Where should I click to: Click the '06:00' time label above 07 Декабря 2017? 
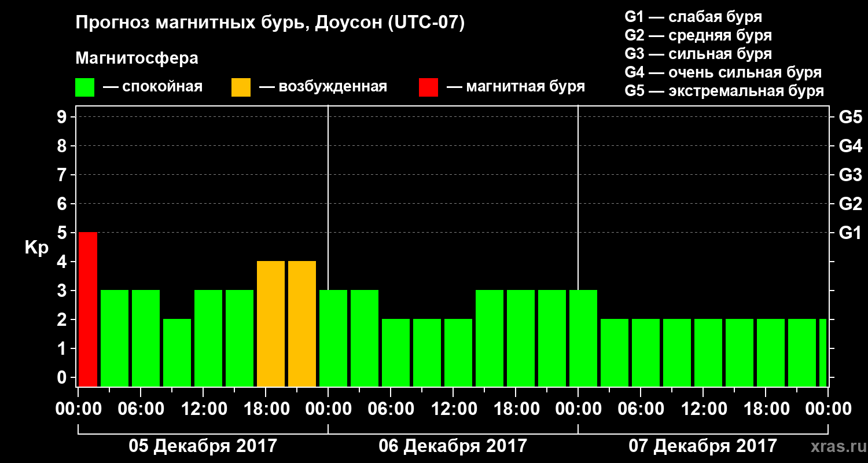pyautogui.click(x=641, y=409)
